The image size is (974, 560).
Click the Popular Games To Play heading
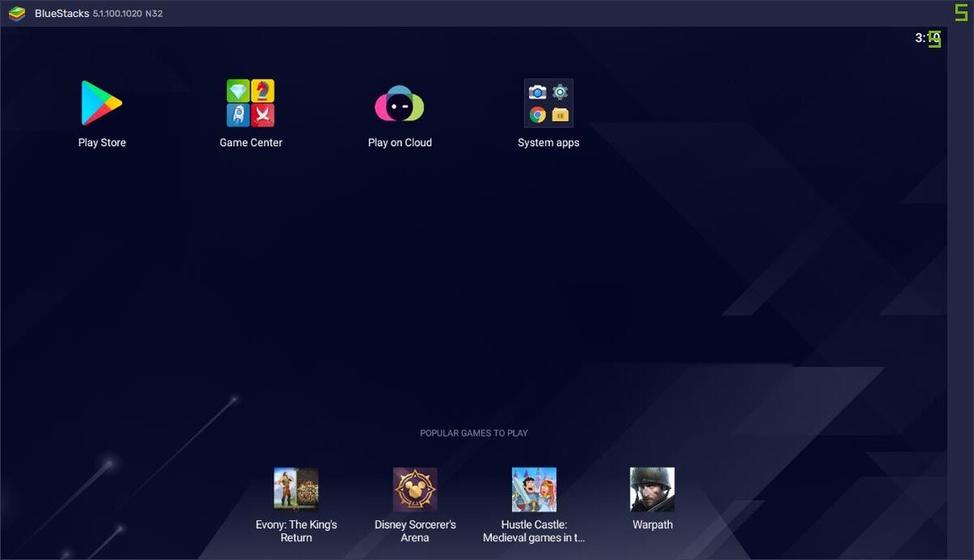coord(474,433)
